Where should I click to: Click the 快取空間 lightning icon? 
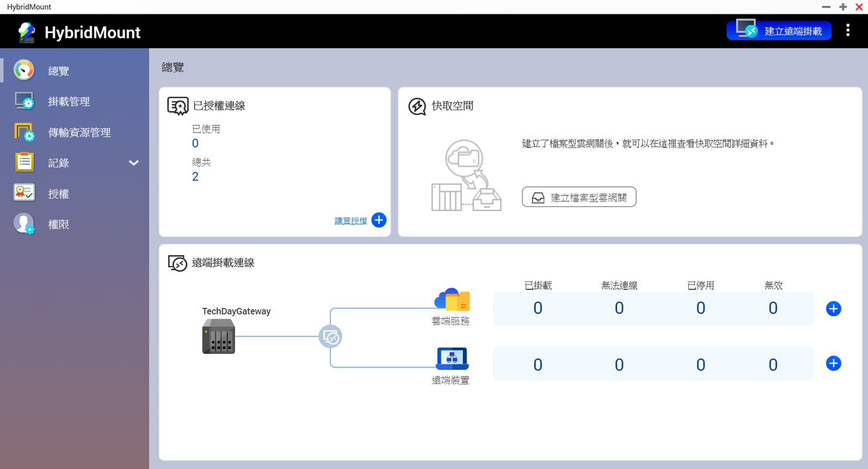pos(417,106)
